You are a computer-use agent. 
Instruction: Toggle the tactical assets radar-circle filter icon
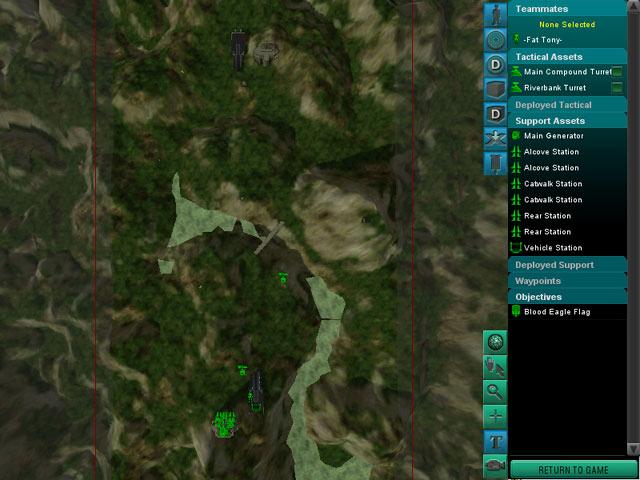coord(495,40)
